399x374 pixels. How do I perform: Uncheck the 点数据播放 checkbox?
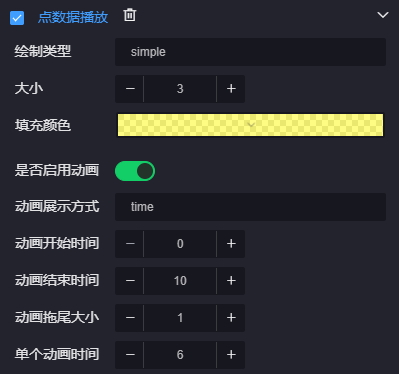17,18
